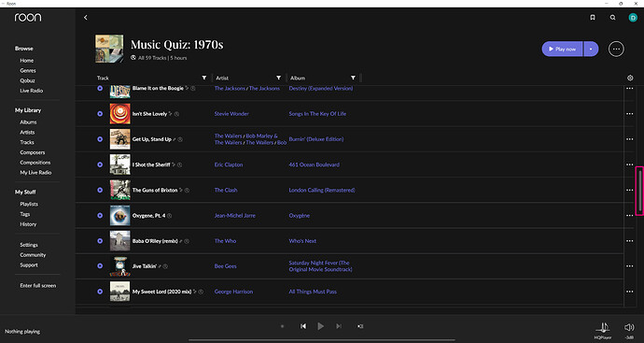Open Settings in the sidebar
This screenshot has height=343, width=644.
point(29,245)
